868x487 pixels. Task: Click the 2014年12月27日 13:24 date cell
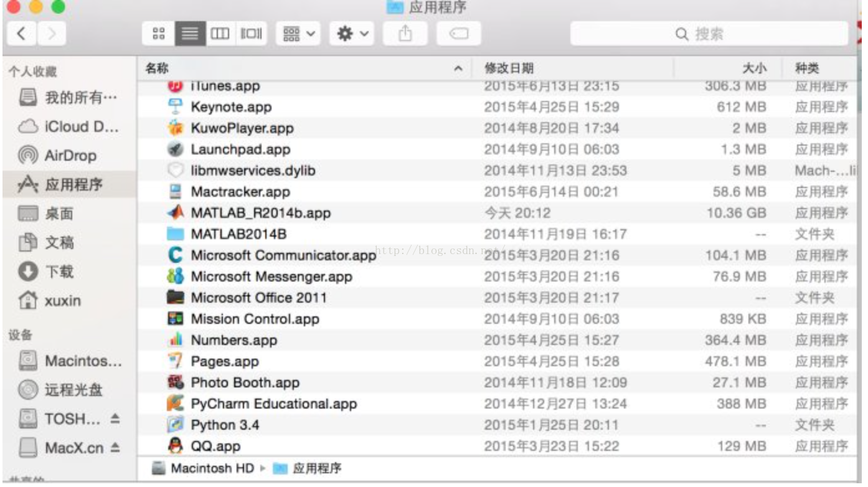tap(555, 404)
